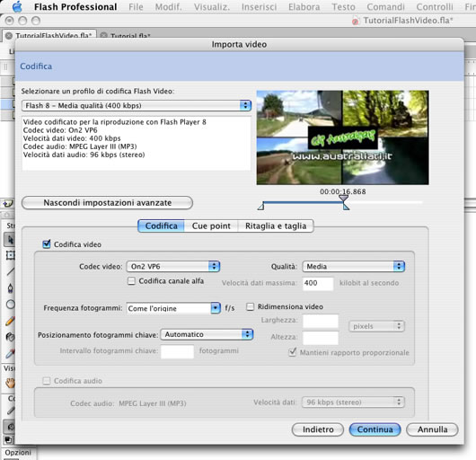Image resolution: width=476 pixels, height=460 pixels.
Task: Select the Free Transform tool in the tools panel
Action: click(x=10, y=255)
